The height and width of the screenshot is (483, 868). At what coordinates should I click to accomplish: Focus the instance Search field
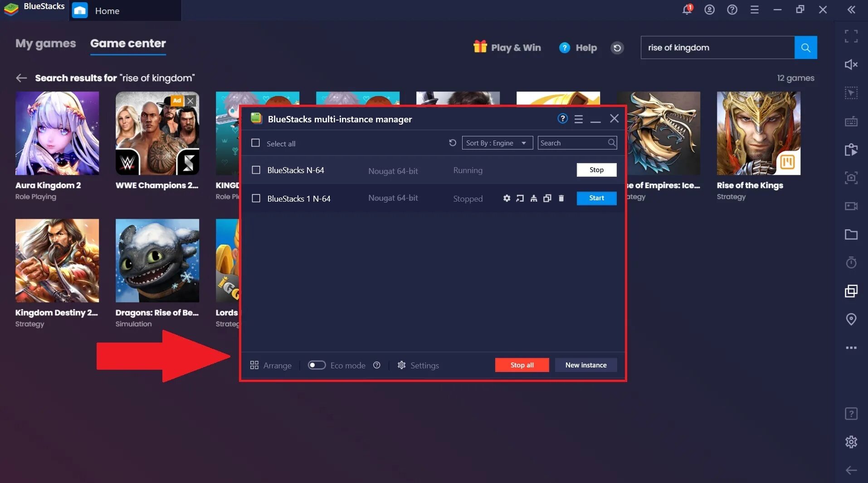[x=577, y=143]
